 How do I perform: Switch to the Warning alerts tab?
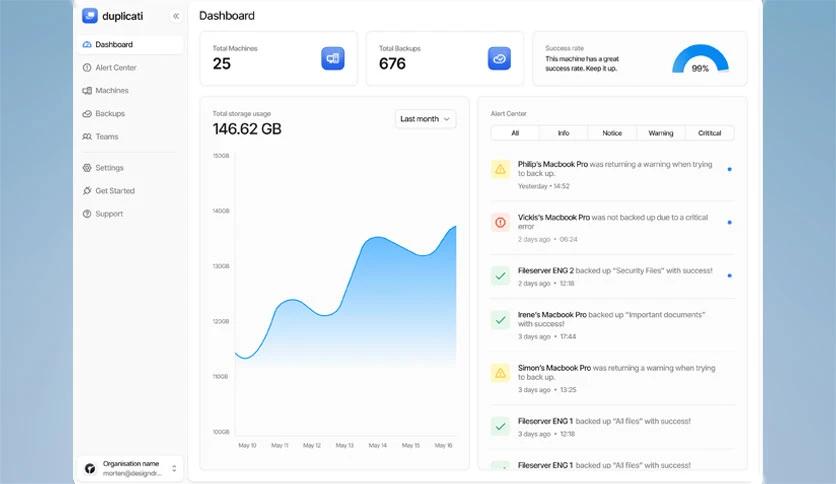660,133
